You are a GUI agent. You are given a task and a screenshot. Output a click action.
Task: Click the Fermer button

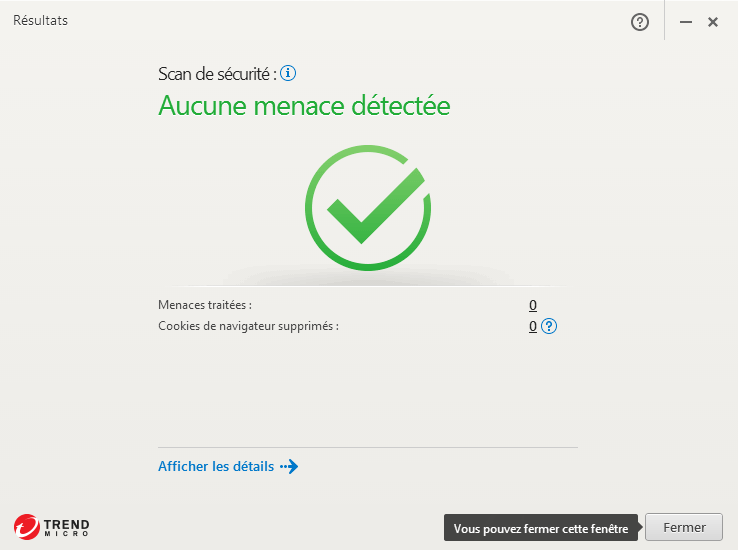click(684, 527)
